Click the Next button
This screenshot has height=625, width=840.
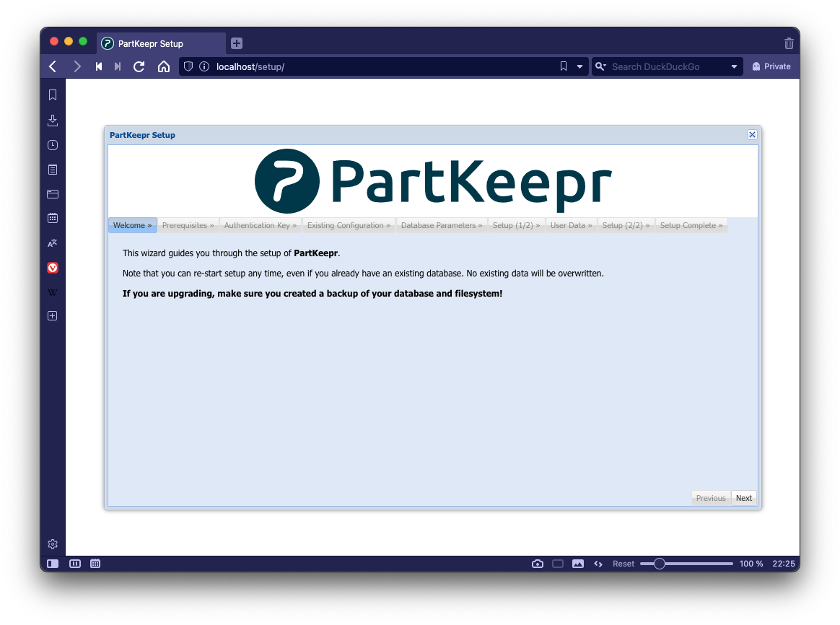[x=743, y=498]
